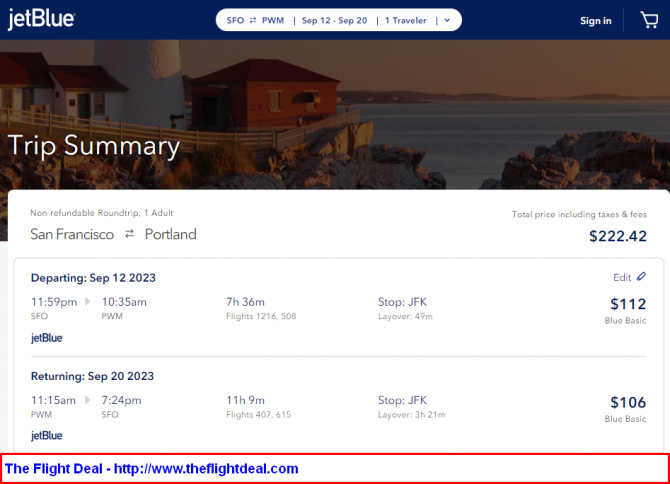This screenshot has height=484, width=670.
Task: Click the departing flight jetBlue logo
Action: pos(47,338)
